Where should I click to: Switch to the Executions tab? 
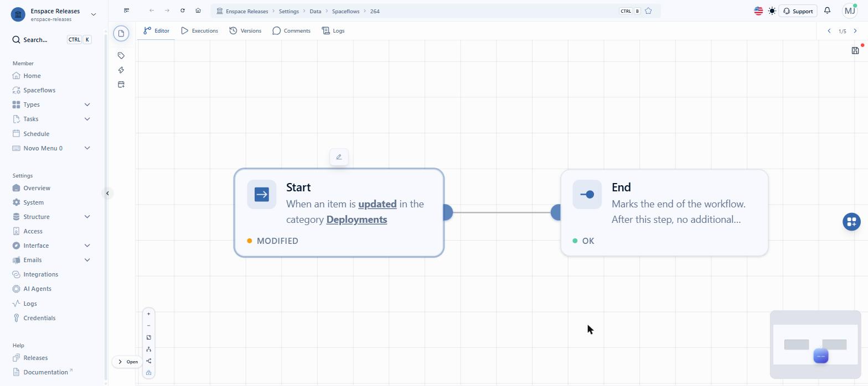(199, 31)
